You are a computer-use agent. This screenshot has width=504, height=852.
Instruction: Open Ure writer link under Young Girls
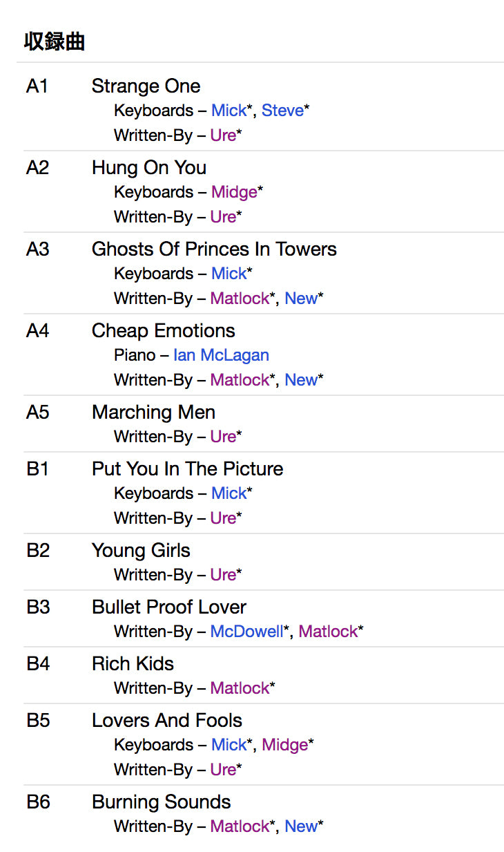pyautogui.click(x=223, y=575)
